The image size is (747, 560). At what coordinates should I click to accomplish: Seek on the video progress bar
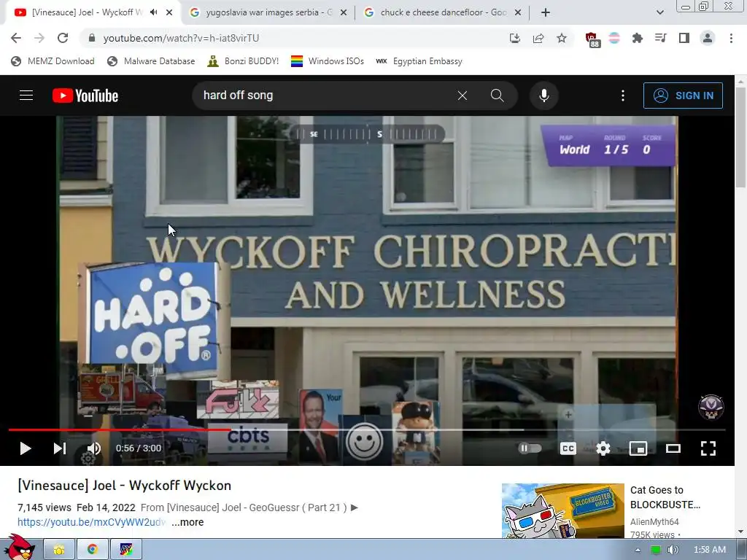367,429
